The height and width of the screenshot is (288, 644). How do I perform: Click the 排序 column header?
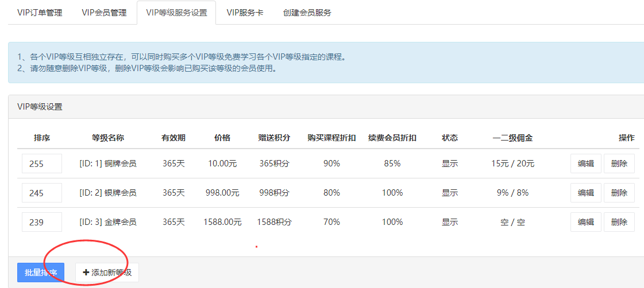[x=42, y=138]
